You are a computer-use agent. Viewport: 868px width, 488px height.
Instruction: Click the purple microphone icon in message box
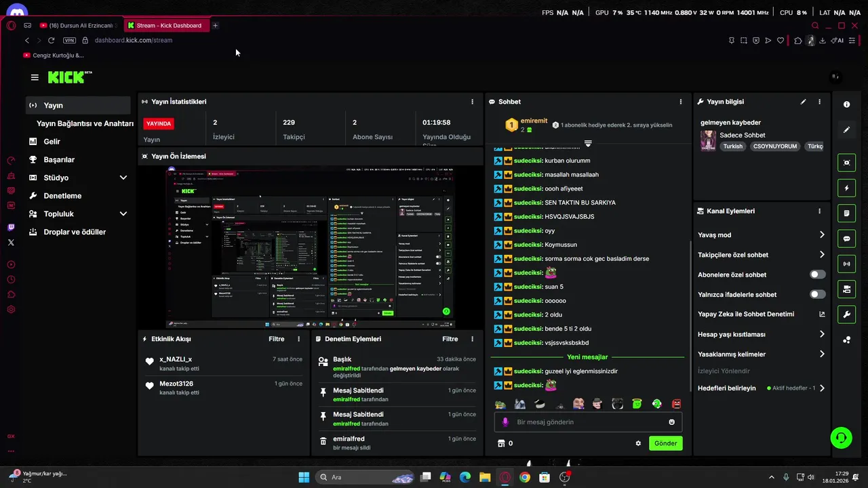pos(505,422)
